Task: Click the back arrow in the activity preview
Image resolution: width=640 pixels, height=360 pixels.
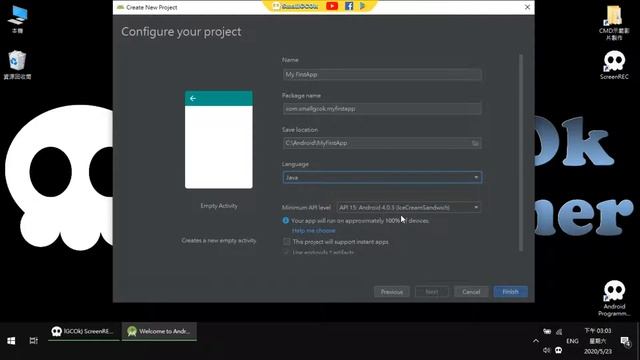Action: click(193, 98)
